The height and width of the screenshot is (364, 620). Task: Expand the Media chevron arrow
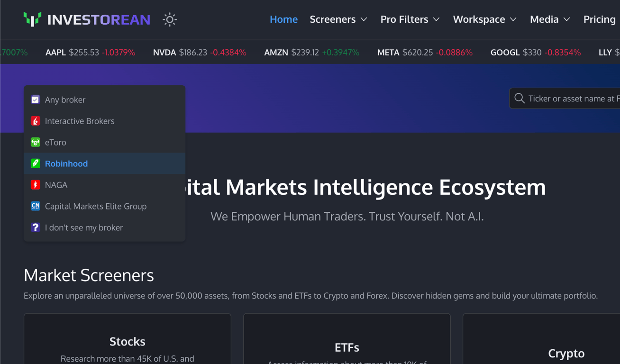click(x=566, y=20)
